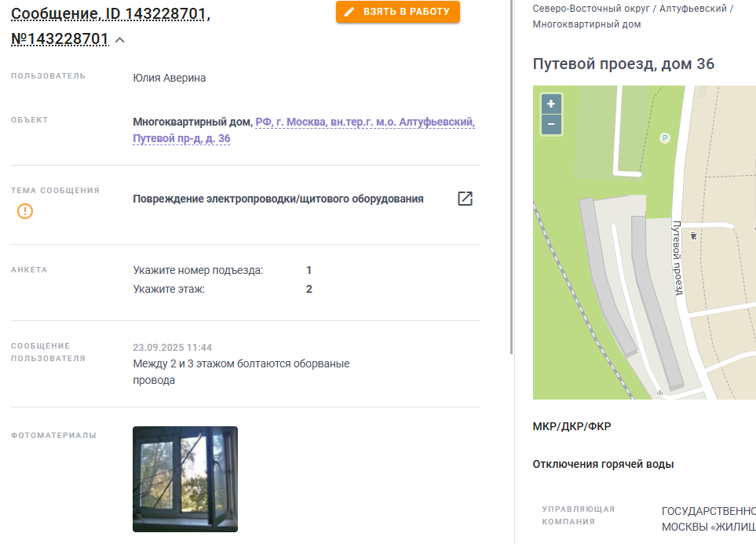
Task: Click the small marker icon near Путевой проезд
Action: [693, 235]
